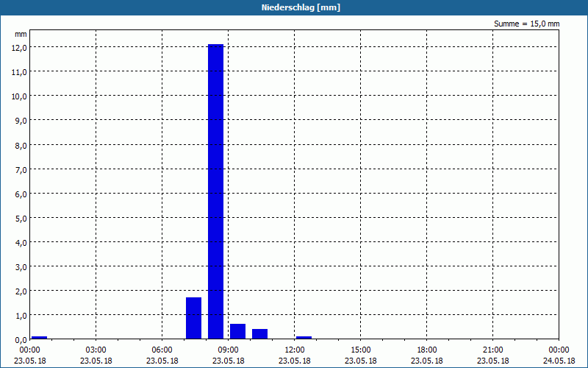Click the 0,0 y-axis label

(21, 340)
